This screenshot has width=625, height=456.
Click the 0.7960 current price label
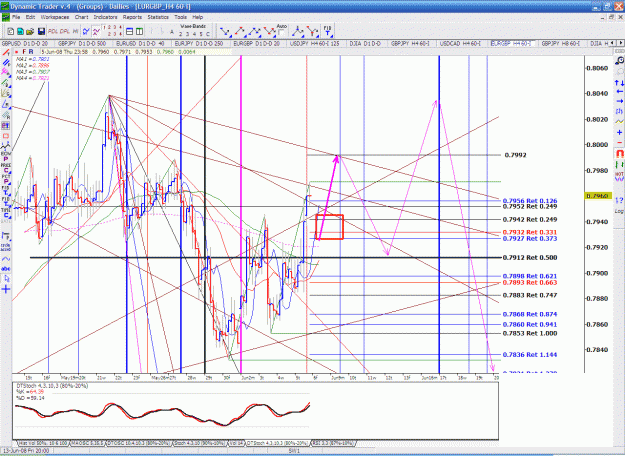tap(597, 196)
